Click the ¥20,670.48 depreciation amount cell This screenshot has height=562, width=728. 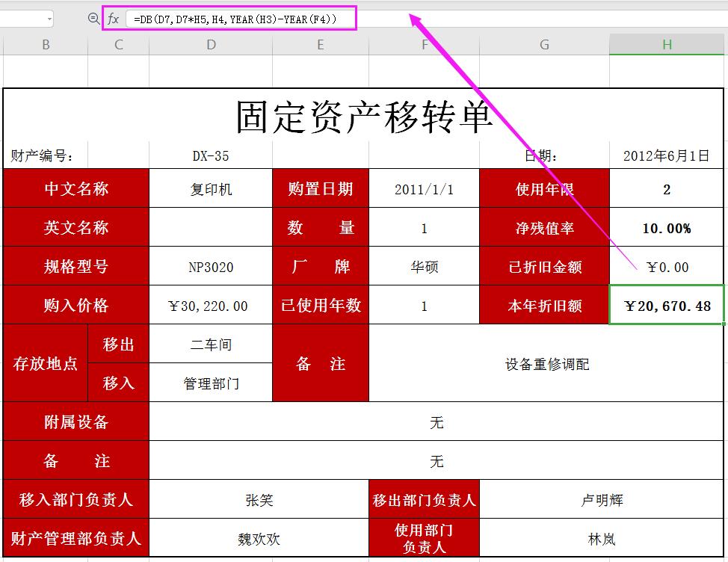click(x=666, y=304)
